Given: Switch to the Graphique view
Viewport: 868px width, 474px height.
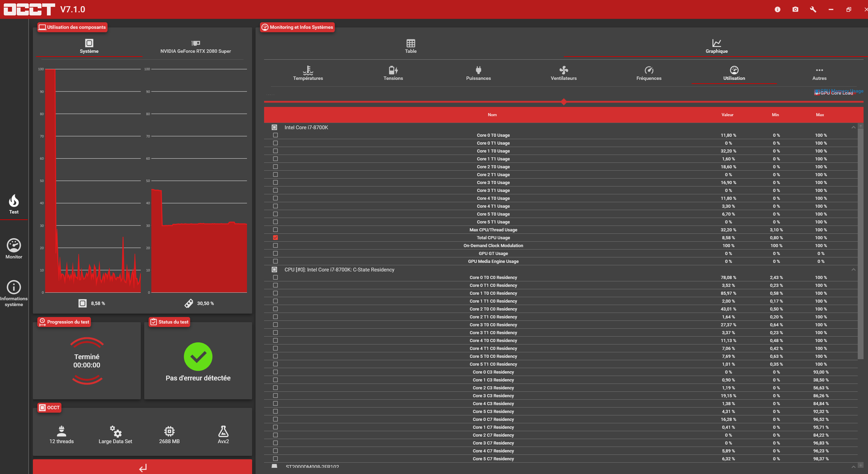Looking at the screenshot, I should 717,46.
